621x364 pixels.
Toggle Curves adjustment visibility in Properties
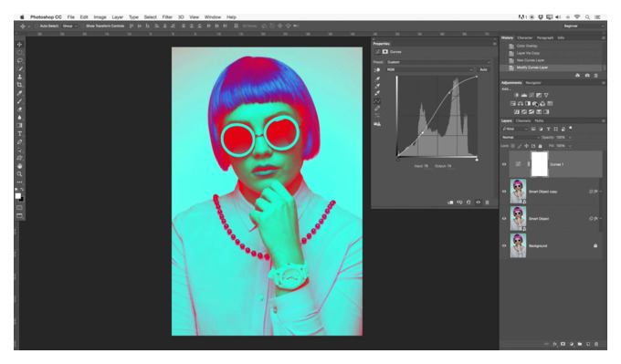click(x=478, y=203)
